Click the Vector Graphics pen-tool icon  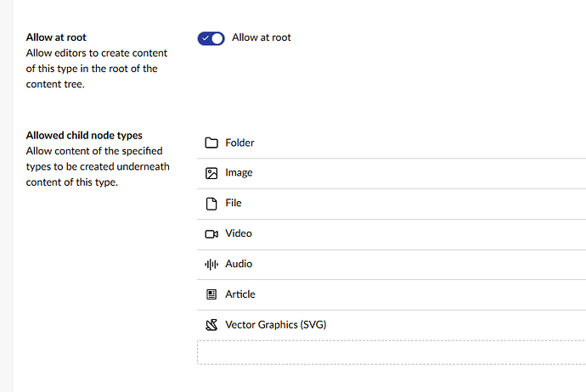pos(211,325)
